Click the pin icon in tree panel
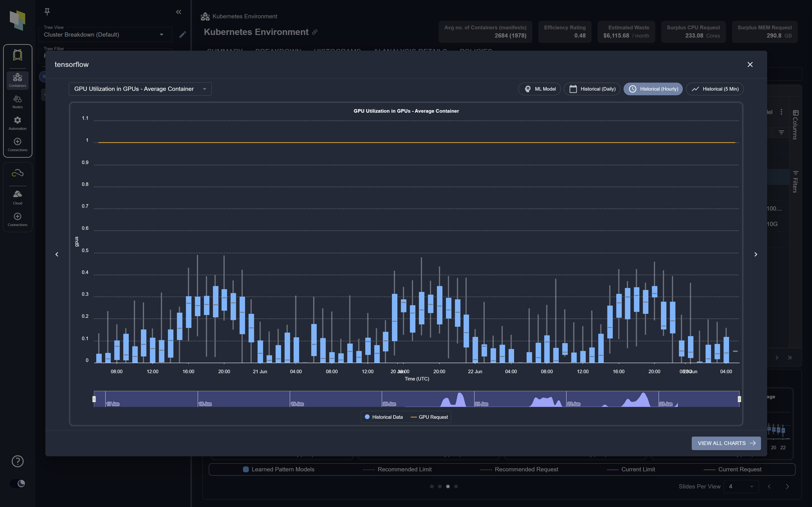This screenshot has width=812, height=507. [47, 12]
